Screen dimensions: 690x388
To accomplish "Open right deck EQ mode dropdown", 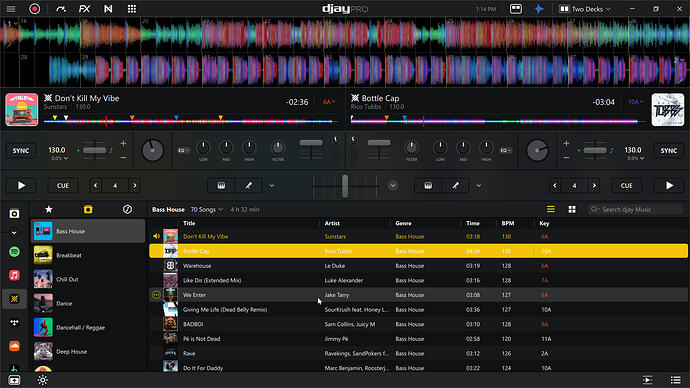I will [506, 150].
